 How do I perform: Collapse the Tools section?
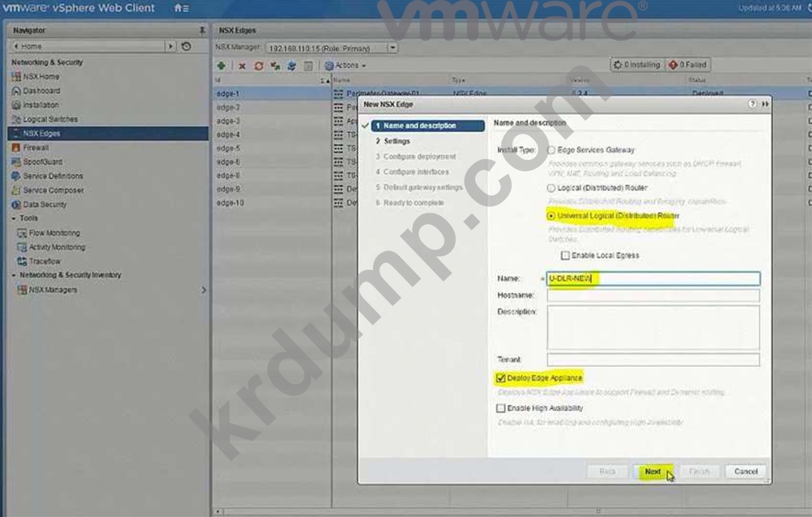14,219
